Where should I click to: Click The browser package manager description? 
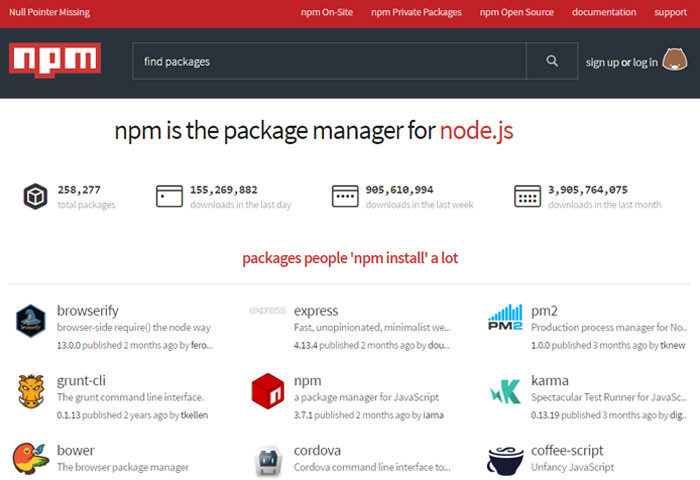123,467
